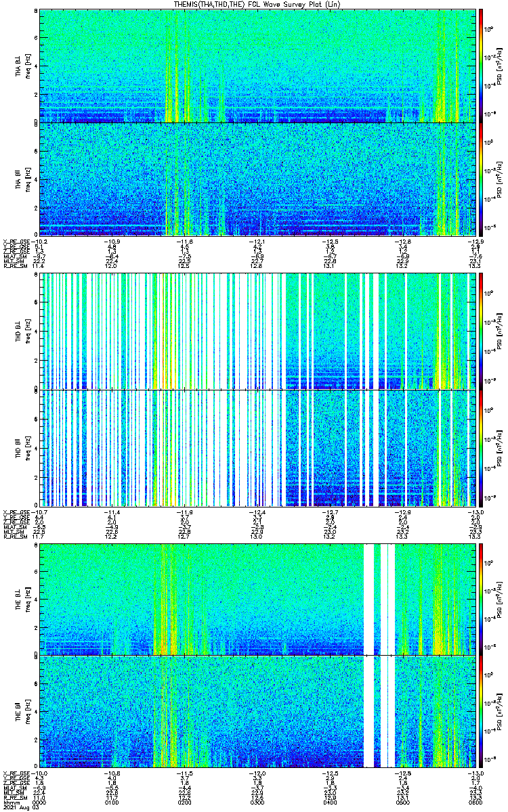Click the THE B-perpendicular spectrogram panel
The height and width of the screenshot is (812, 508).
[x=257, y=600]
